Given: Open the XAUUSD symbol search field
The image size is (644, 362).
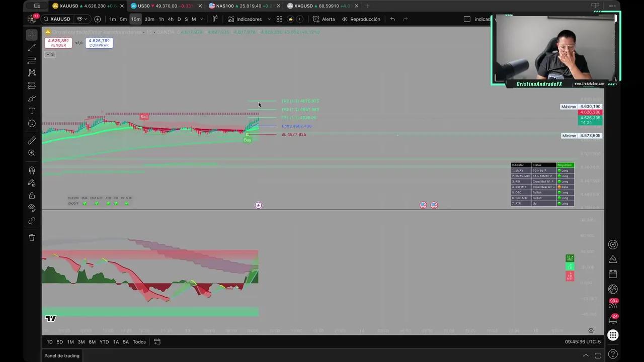Looking at the screenshot, I should 57,19.
